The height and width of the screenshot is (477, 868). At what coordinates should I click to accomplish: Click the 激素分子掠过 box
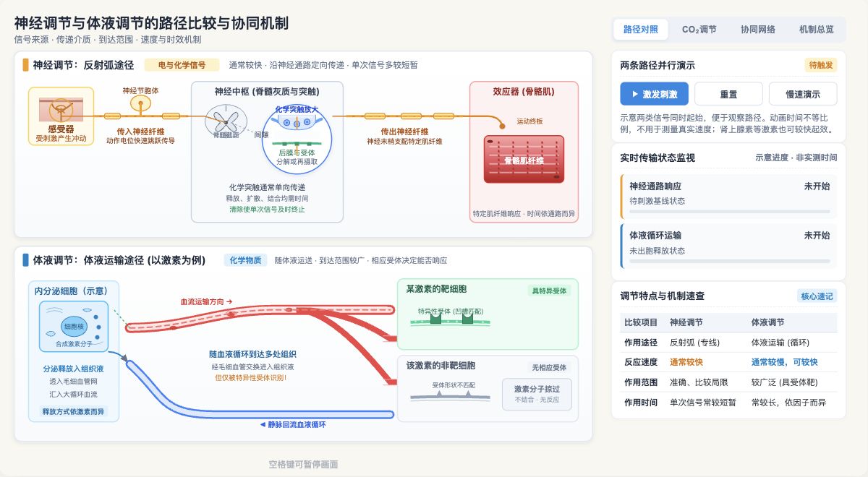coord(537,394)
